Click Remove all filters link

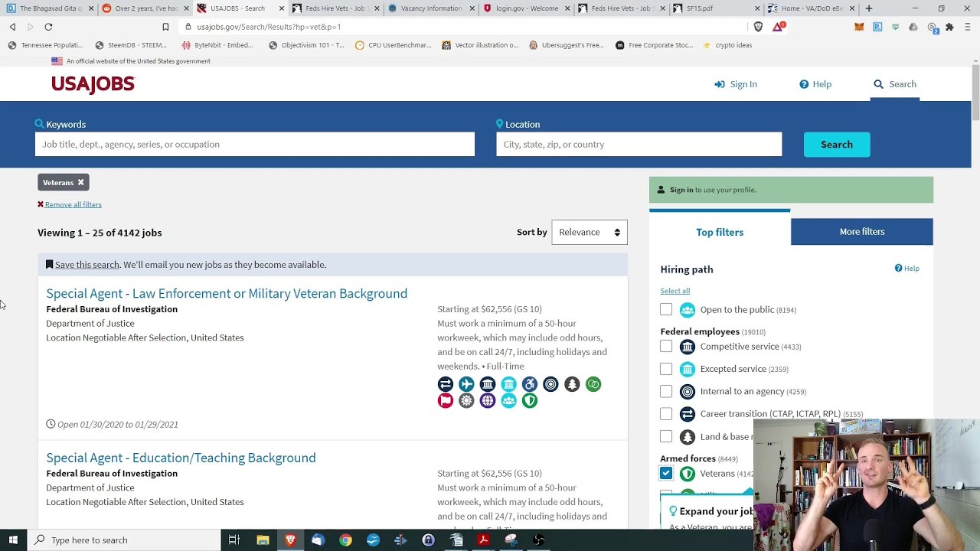[70, 204]
